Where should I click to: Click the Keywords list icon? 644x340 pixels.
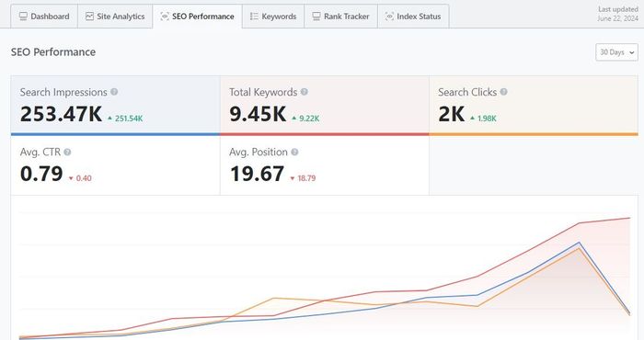254,17
